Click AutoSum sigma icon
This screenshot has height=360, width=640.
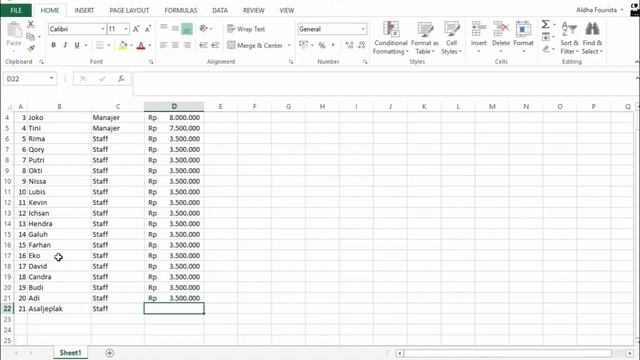tap(546, 24)
